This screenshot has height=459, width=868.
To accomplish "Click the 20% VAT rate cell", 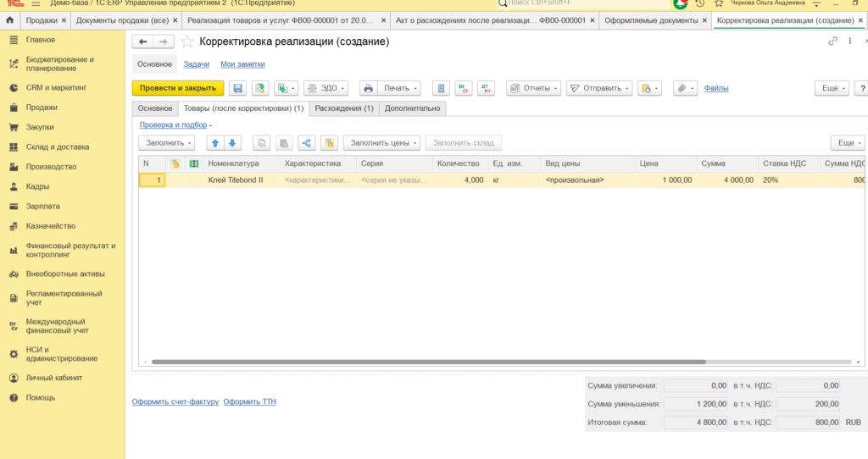I will (x=789, y=180).
